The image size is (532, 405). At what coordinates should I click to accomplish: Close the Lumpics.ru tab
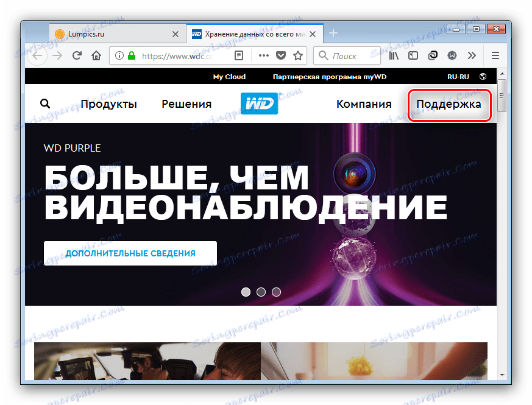[x=176, y=34]
